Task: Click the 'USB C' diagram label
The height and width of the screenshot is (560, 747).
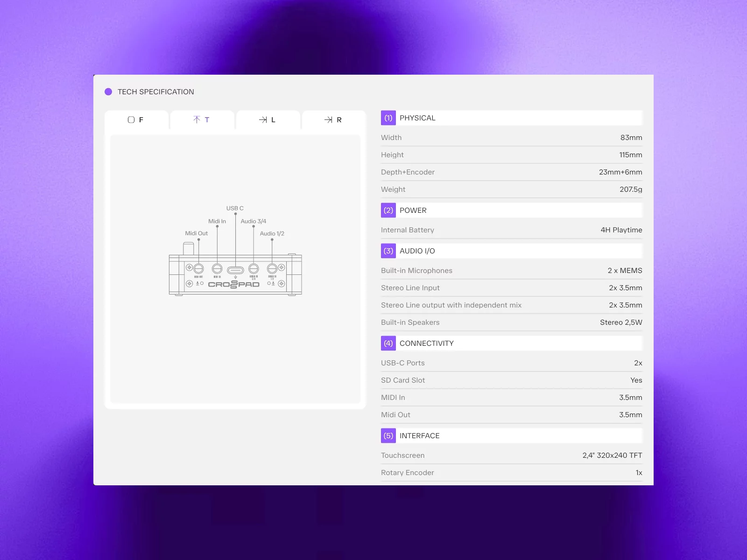Action: point(235,208)
